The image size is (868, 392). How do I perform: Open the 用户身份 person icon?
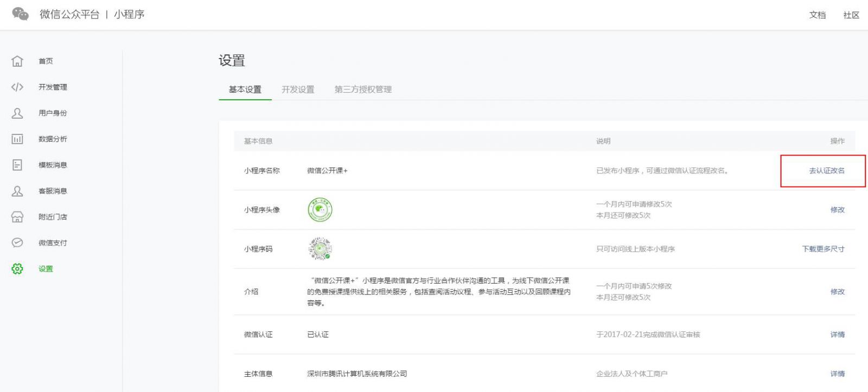[17, 113]
